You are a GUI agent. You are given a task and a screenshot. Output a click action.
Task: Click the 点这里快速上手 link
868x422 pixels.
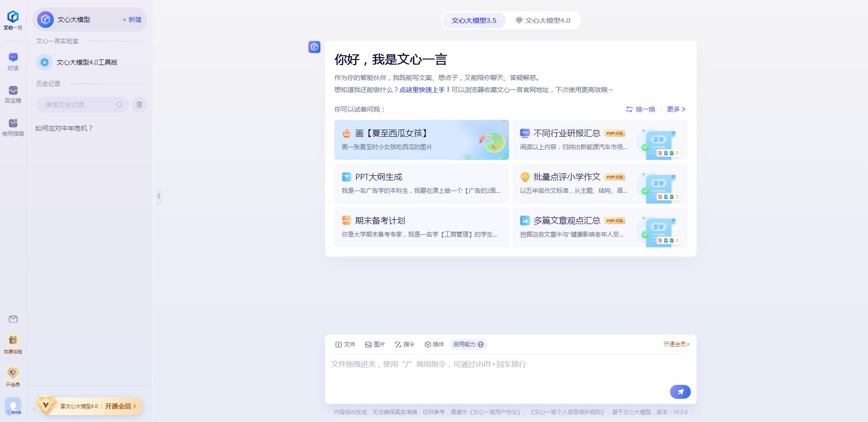(x=424, y=90)
